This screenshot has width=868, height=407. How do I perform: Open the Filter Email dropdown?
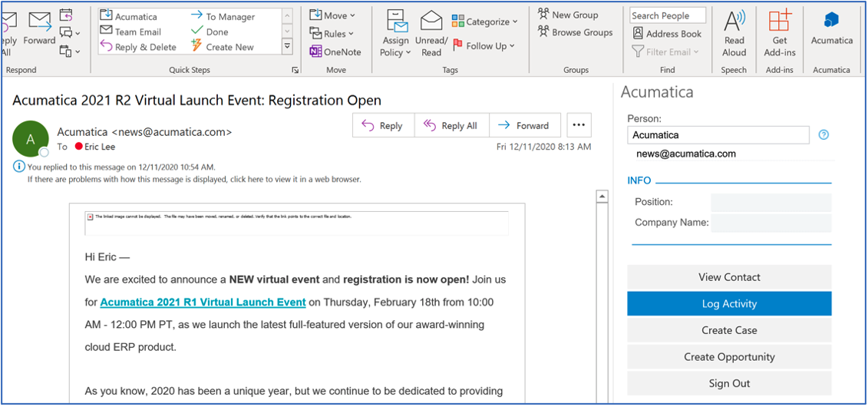coord(665,52)
